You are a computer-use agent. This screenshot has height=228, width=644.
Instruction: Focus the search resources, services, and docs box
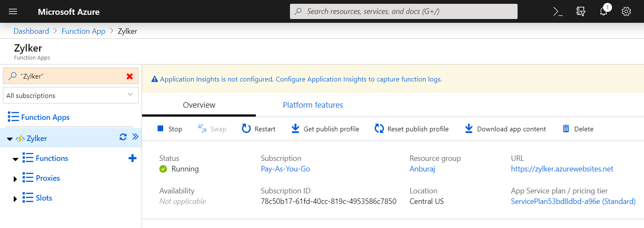pos(403,11)
